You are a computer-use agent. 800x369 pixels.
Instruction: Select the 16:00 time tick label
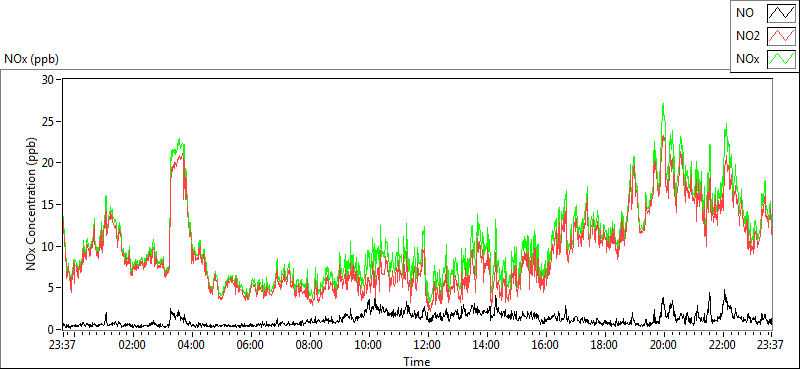click(x=545, y=345)
